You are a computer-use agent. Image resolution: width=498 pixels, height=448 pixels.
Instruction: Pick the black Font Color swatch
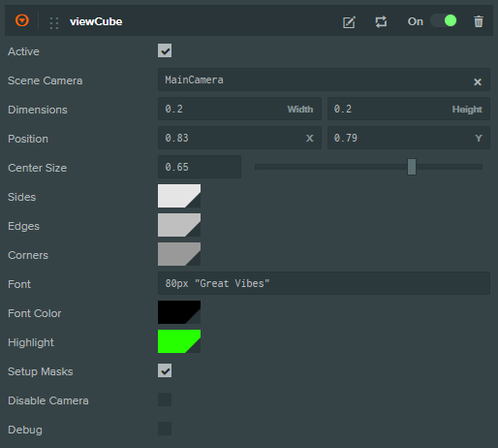click(179, 312)
